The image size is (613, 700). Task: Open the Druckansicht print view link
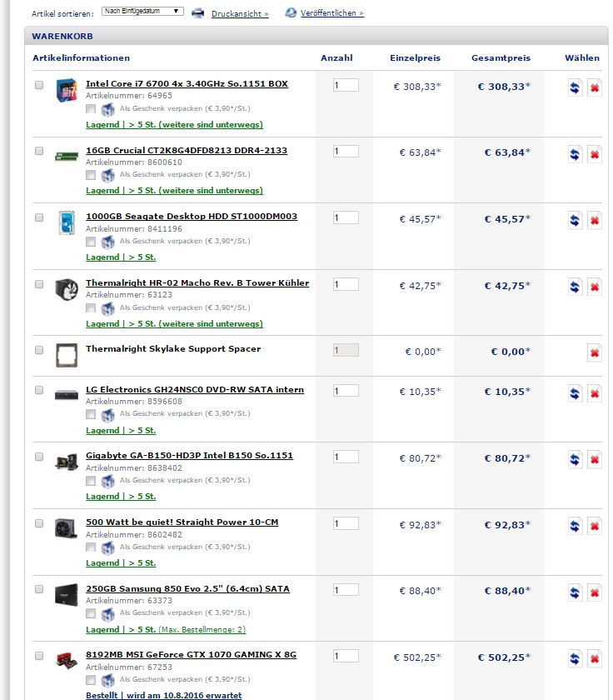tap(240, 14)
